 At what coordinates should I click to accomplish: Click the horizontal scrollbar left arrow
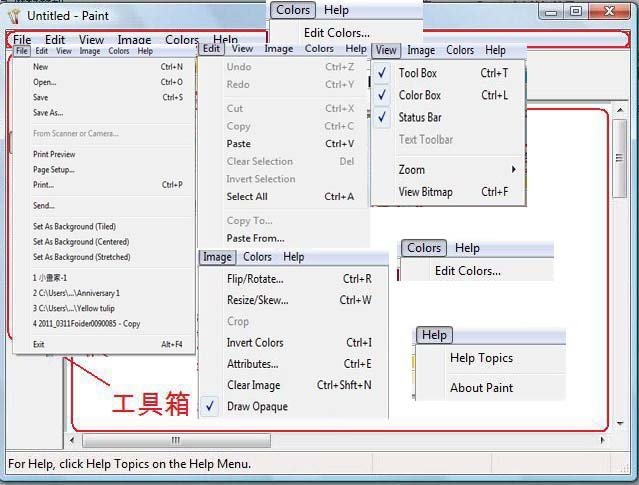(x=72, y=440)
